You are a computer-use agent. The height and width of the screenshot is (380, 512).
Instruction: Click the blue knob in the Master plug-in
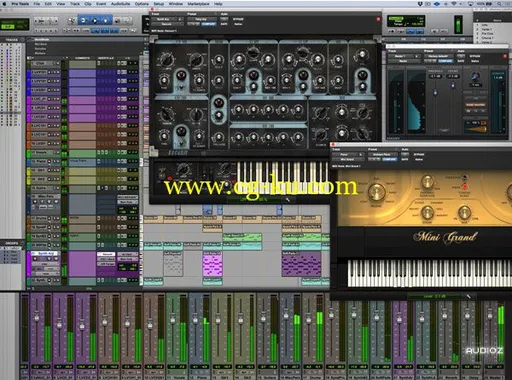coord(476,77)
